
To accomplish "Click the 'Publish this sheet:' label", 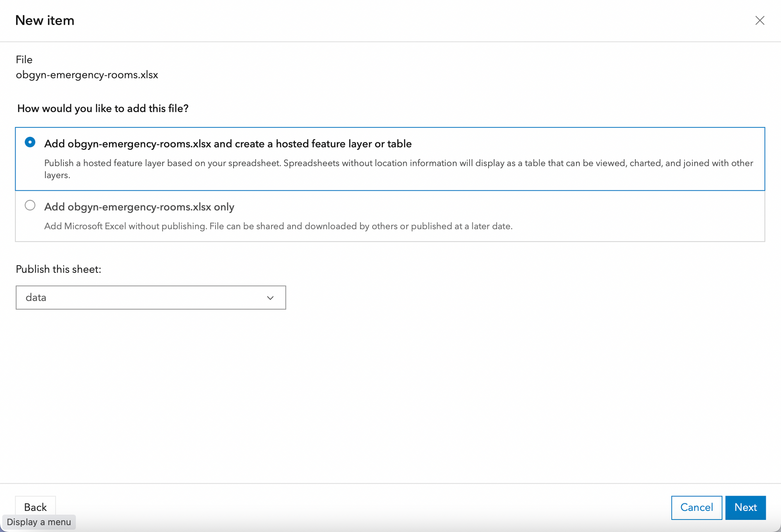I will 59,269.
